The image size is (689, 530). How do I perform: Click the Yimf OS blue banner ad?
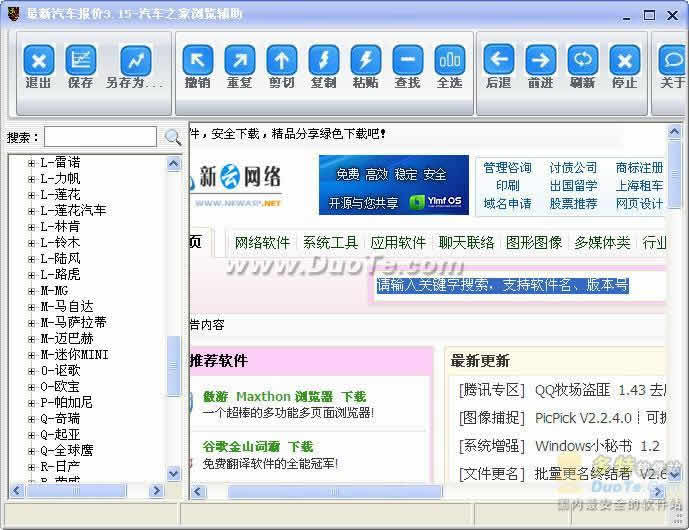(394, 185)
